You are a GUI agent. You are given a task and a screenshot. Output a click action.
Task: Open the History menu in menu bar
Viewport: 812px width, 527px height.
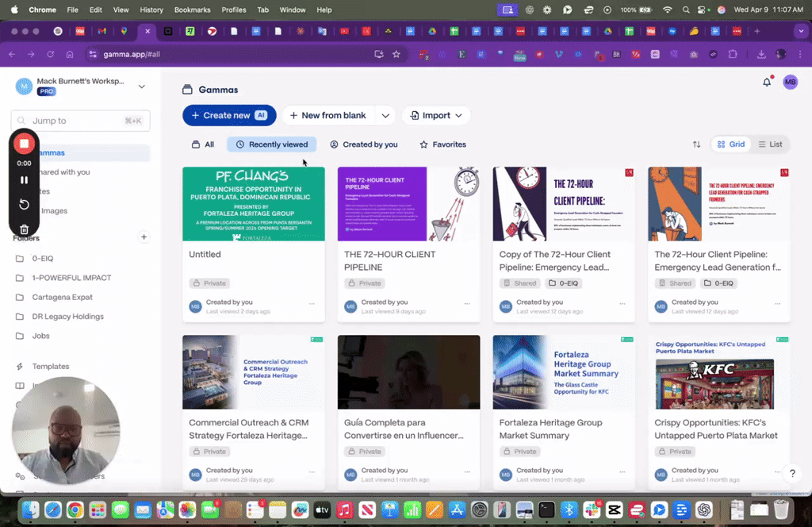(151, 10)
